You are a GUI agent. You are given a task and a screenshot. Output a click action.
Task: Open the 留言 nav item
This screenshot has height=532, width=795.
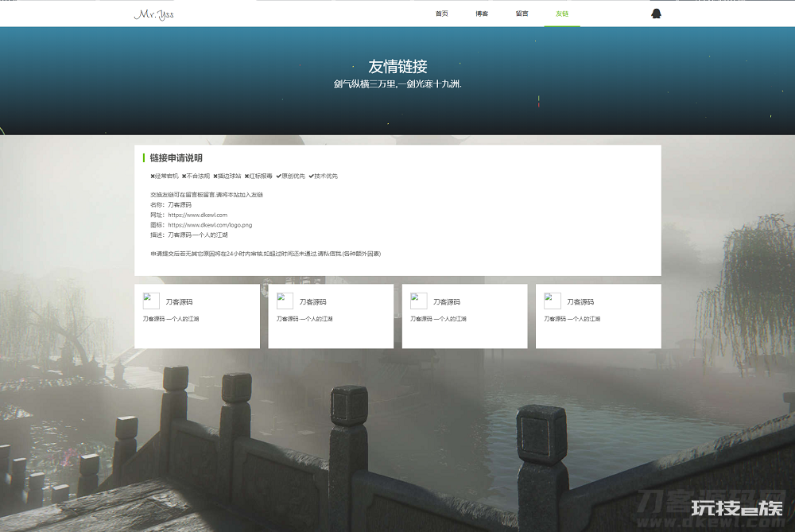522,14
